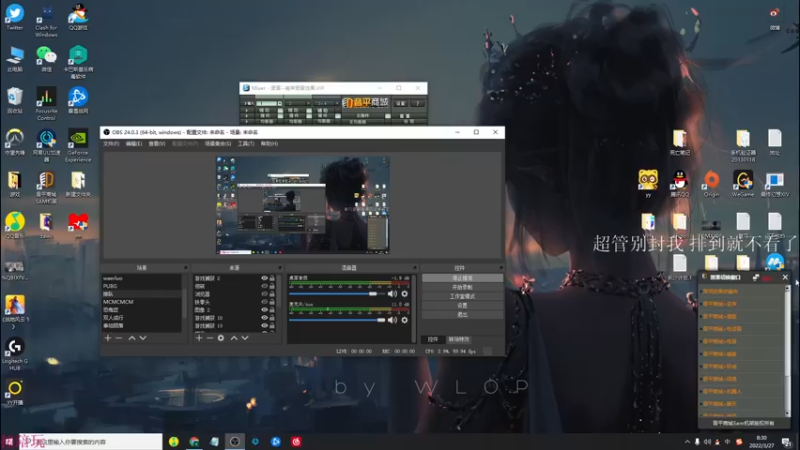Open the 腾讯QQ penguin desktop icon
The height and width of the screenshot is (450, 800).
point(680,184)
